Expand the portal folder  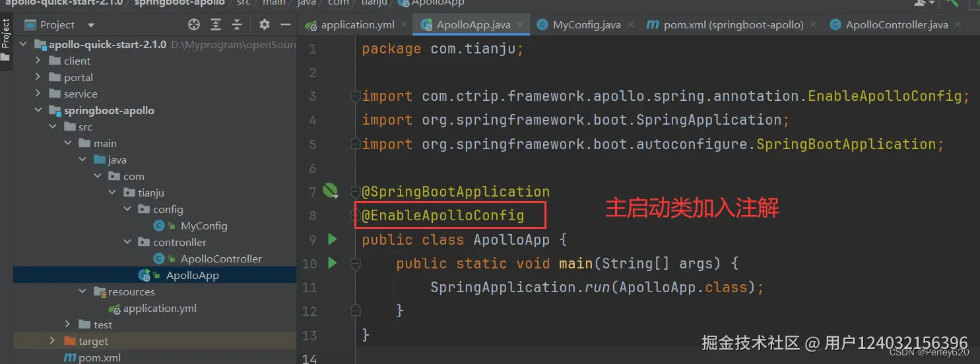pos(38,77)
